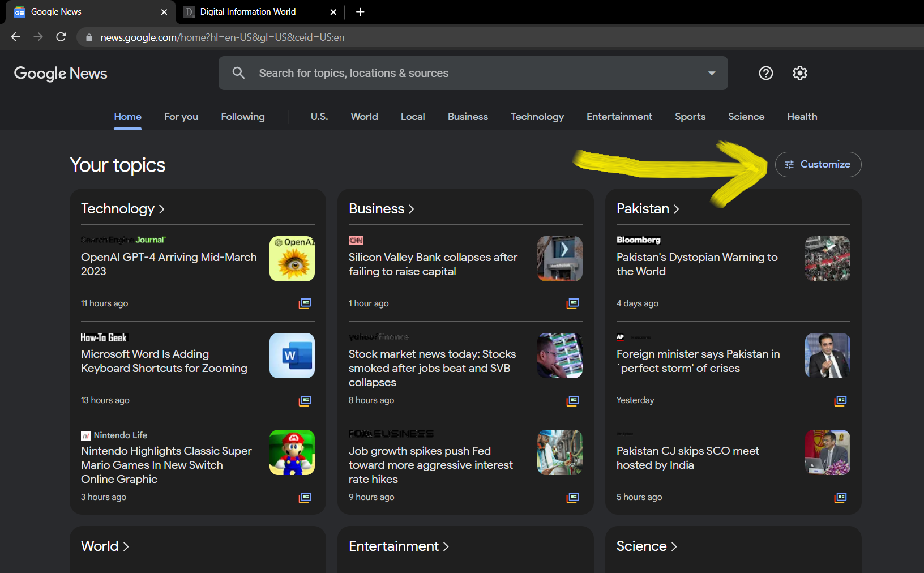The image size is (924, 573).
Task: Read Silicon Valley Bank collapses article
Action: [x=433, y=264]
